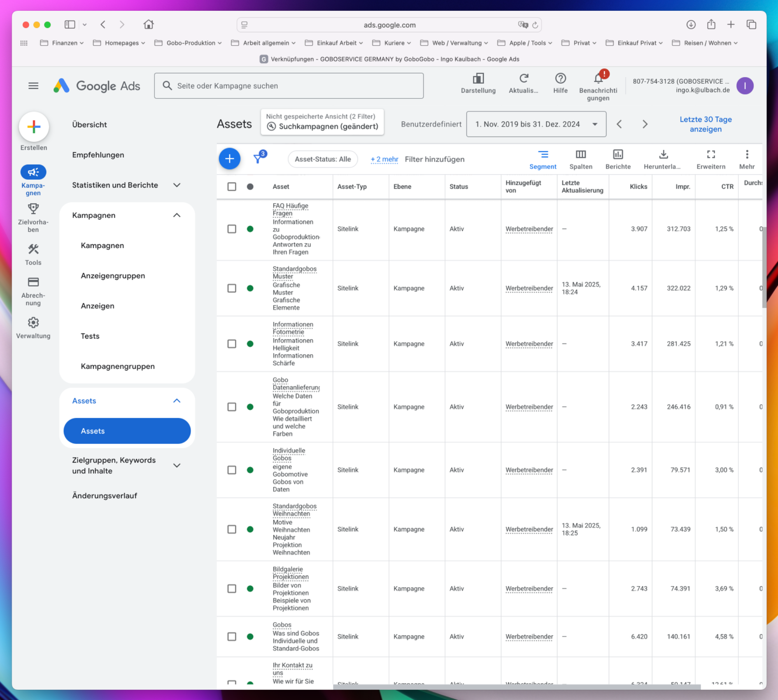Screen dimensions: 778x700
Task: Open Änderungsverlauf menu item
Action: 105,496
